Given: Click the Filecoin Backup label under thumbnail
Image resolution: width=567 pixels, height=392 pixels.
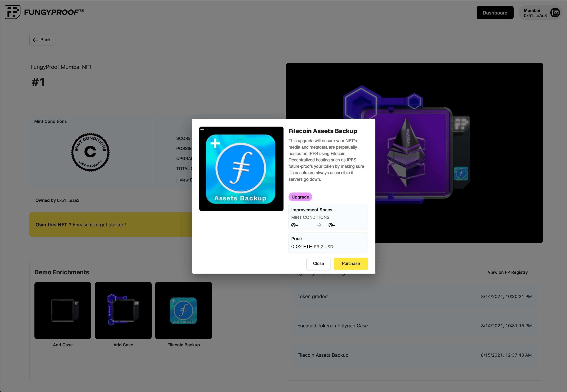Looking at the screenshot, I should 183,345.
